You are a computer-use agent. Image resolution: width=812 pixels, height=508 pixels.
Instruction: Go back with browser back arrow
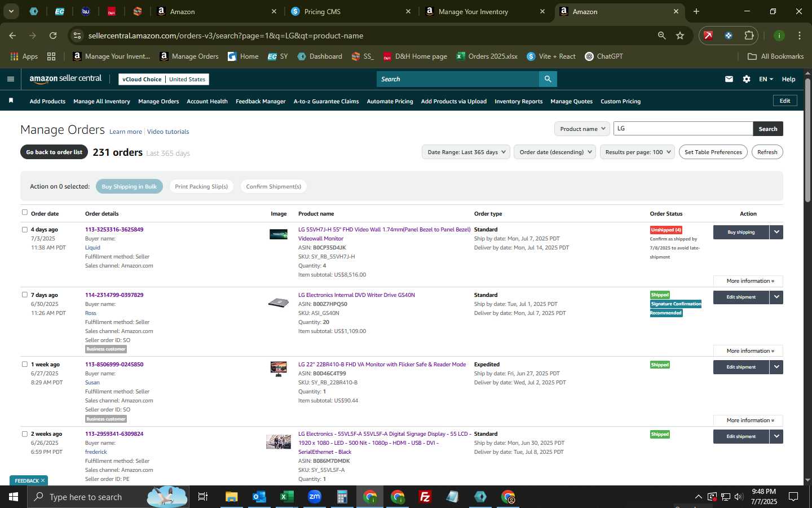click(x=12, y=36)
